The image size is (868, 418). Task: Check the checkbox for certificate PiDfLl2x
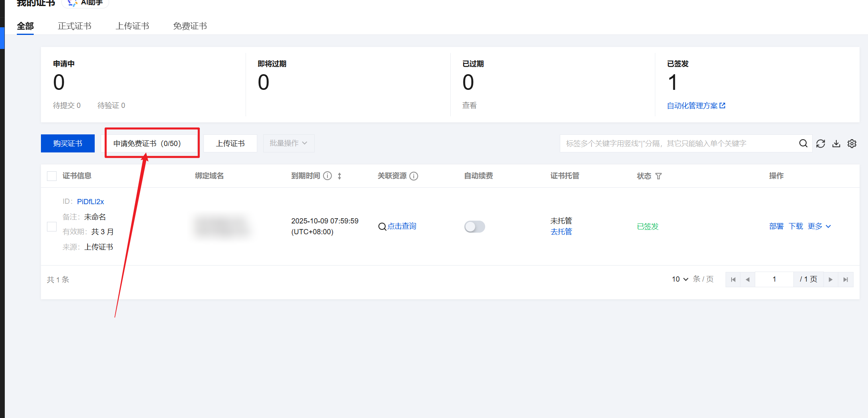pyautogui.click(x=51, y=226)
